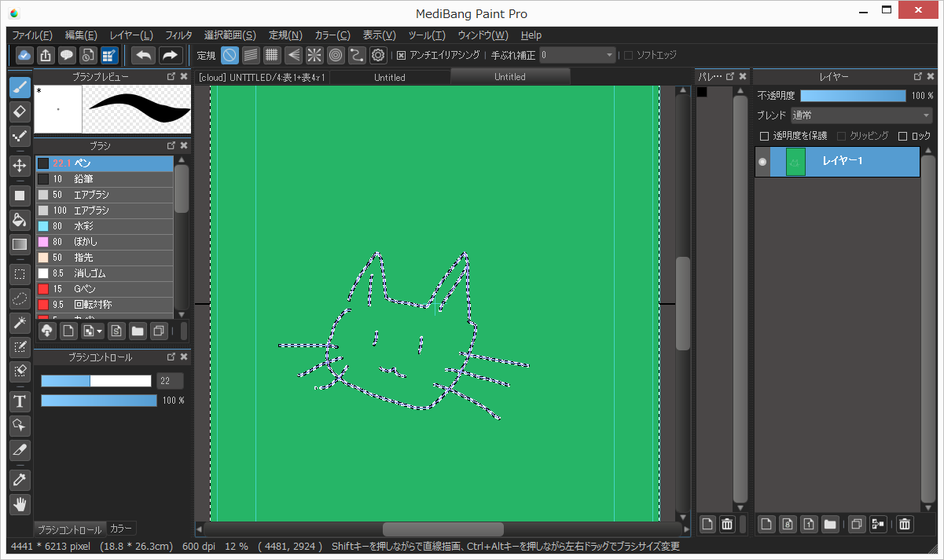This screenshot has width=944, height=560.
Task: Open the ファイル menu
Action: [32, 35]
